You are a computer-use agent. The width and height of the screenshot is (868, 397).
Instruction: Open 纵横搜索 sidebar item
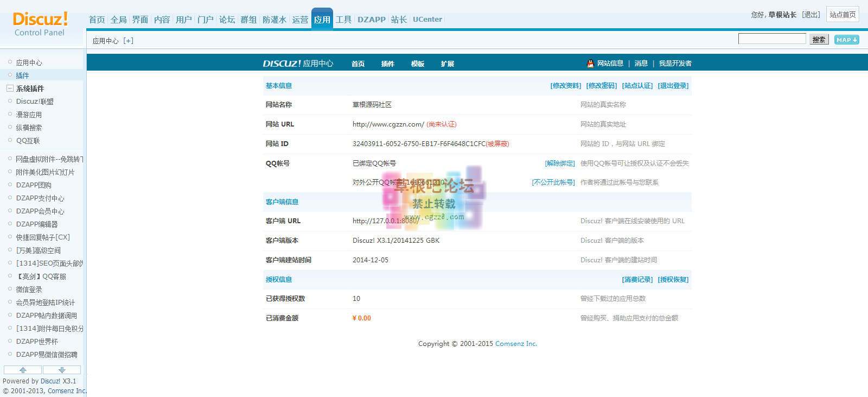click(x=29, y=128)
